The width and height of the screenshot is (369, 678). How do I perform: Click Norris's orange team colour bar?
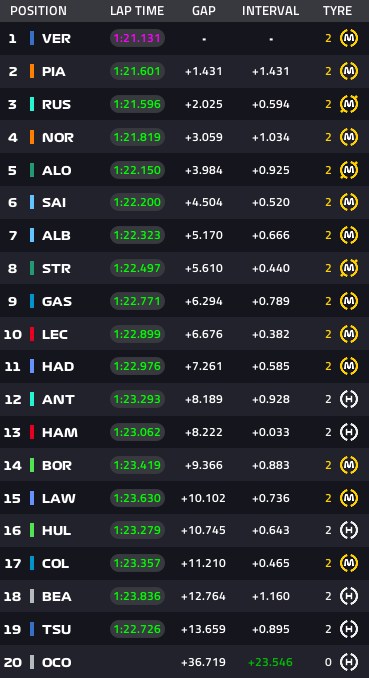coord(32,137)
